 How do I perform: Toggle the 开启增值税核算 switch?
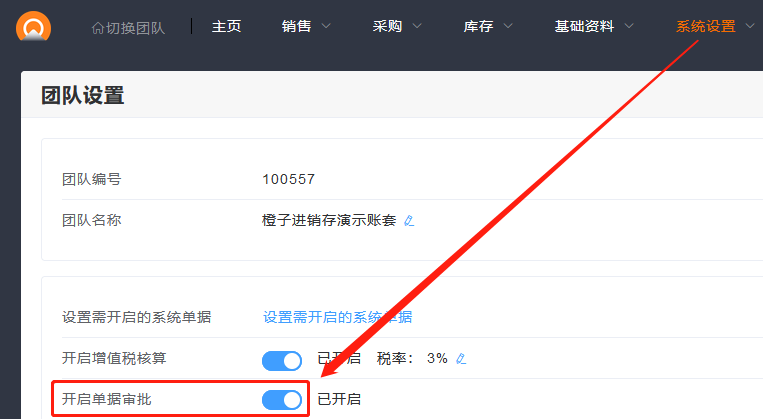click(x=281, y=359)
